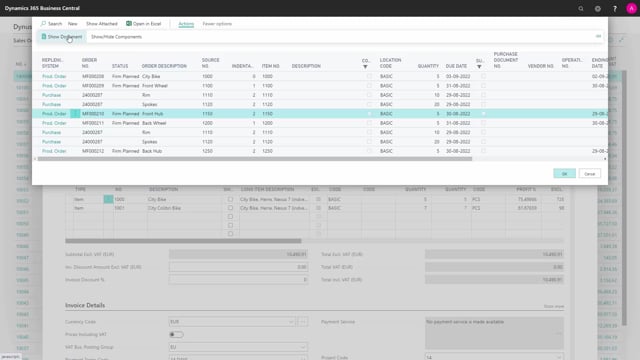Open the Excel icon for Open in Excel

pos(129,24)
